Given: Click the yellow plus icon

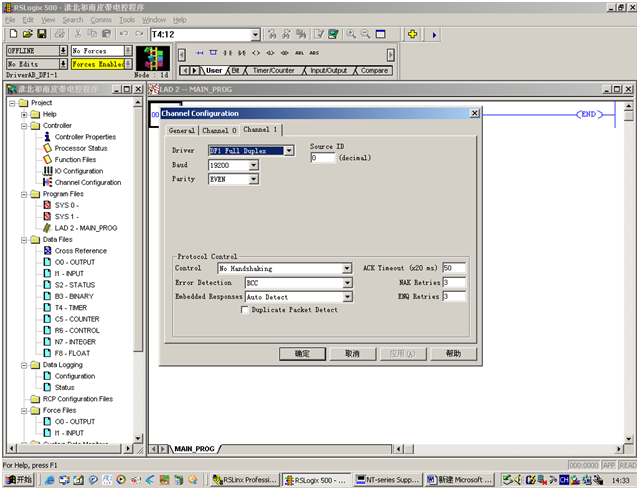Looking at the screenshot, I should [412, 35].
